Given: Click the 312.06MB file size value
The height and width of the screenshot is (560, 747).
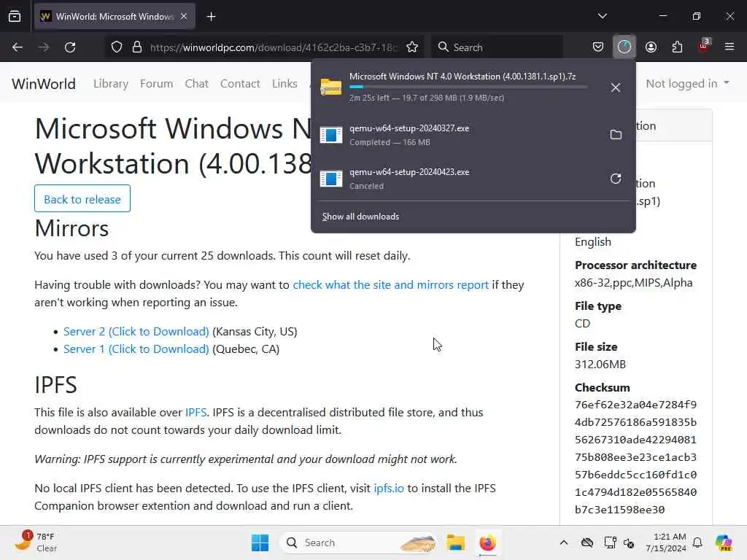Looking at the screenshot, I should point(600,365).
